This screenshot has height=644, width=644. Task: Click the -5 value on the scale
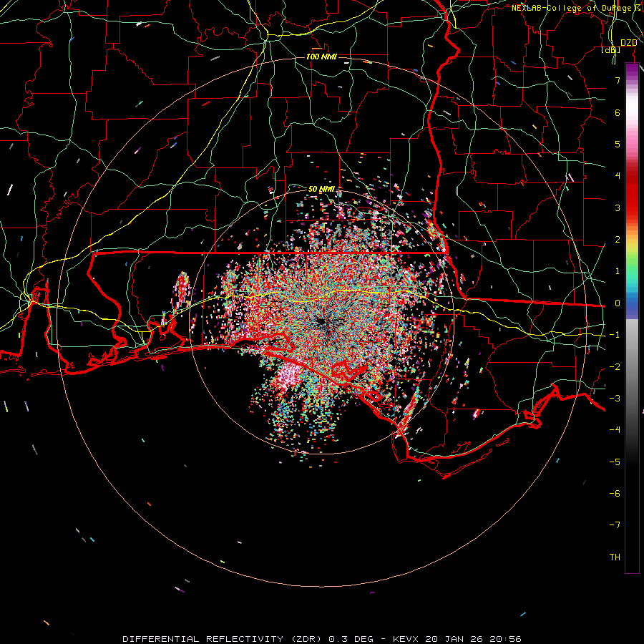click(615, 462)
